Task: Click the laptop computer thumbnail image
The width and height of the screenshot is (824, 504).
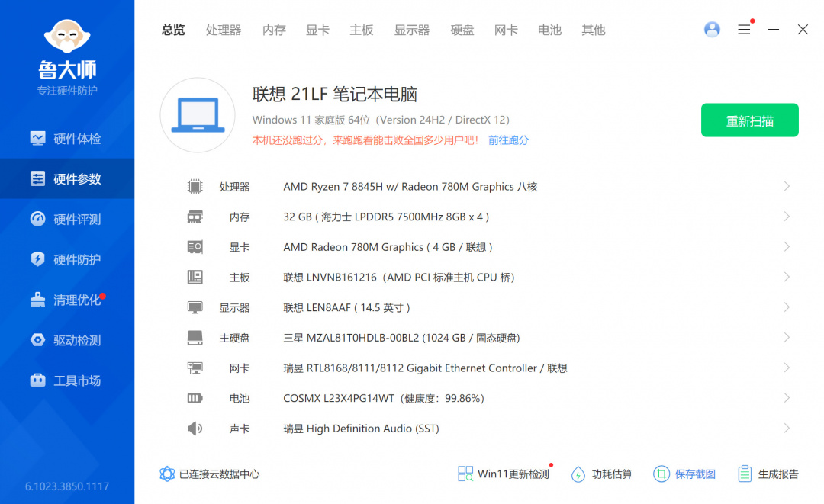Action: (198, 115)
